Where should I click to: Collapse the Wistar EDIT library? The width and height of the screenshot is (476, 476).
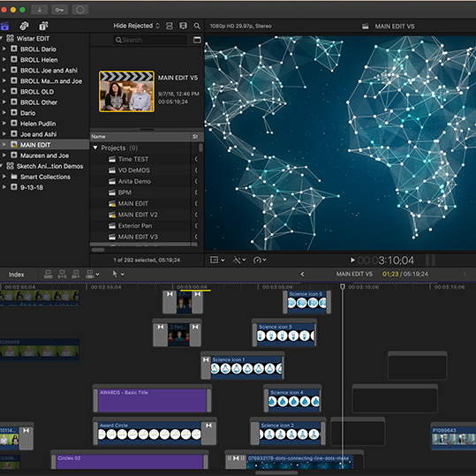click(x=1, y=38)
